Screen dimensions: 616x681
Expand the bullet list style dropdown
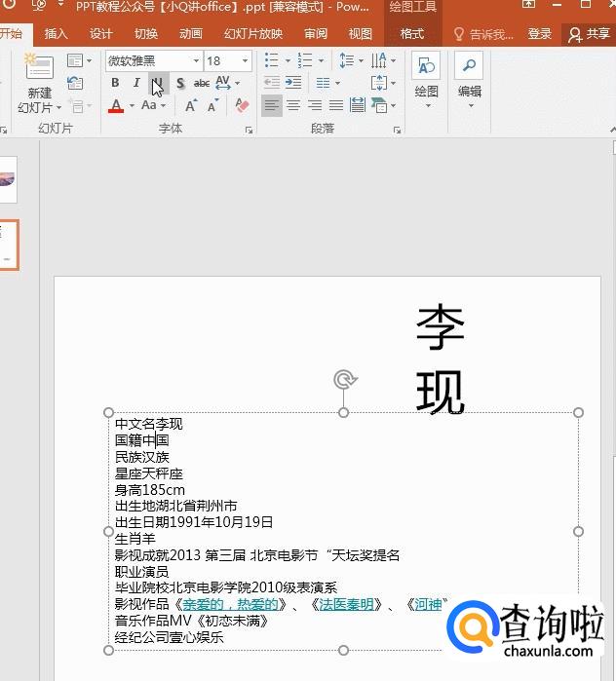tap(288, 61)
